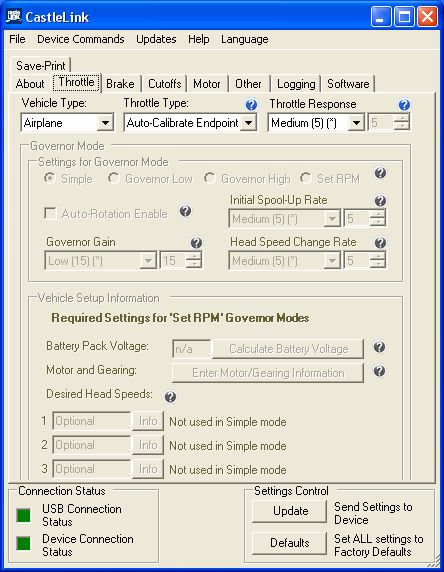Viewport: 444px width, 572px height.
Task: Click the Battery Pack Voltage n/a field
Action: coord(191,349)
